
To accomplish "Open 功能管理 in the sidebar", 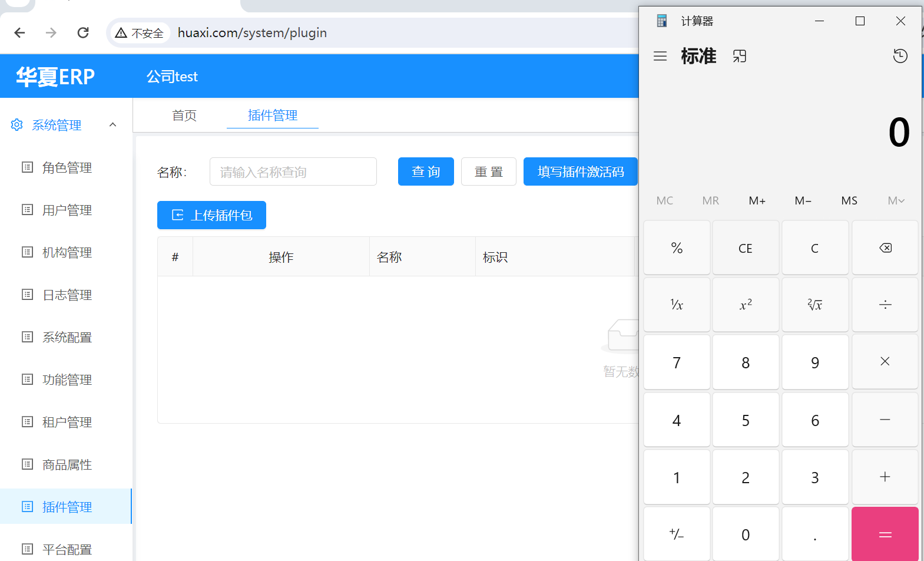I will pyautogui.click(x=66, y=380).
